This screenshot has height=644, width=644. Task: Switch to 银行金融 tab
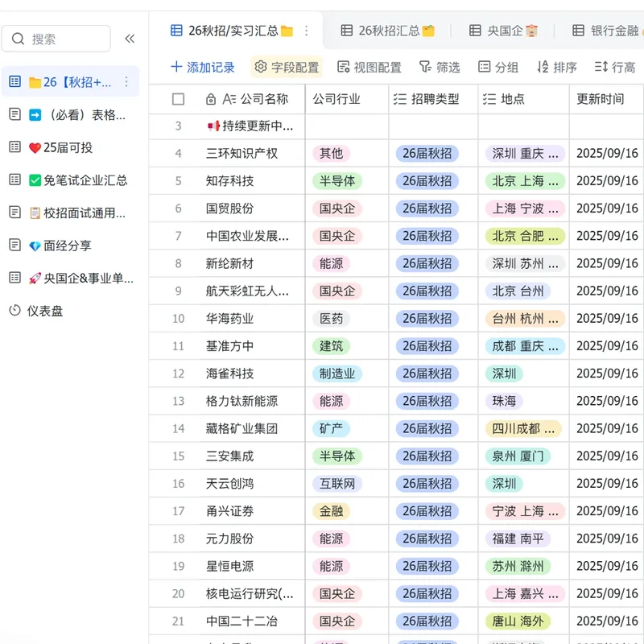pos(608,31)
